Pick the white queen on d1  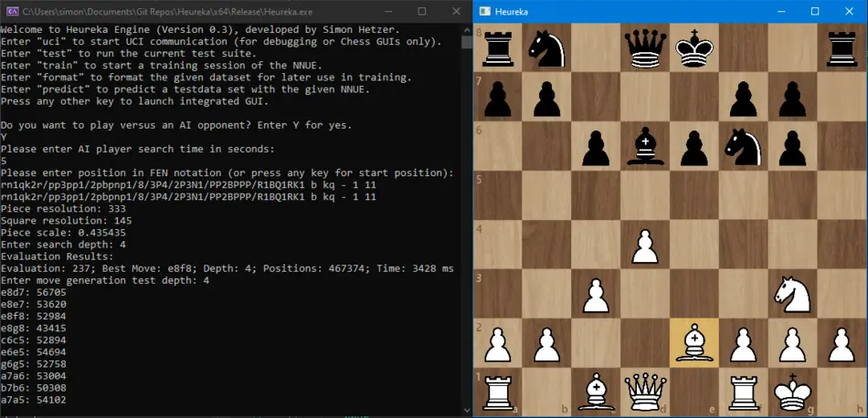point(646,392)
